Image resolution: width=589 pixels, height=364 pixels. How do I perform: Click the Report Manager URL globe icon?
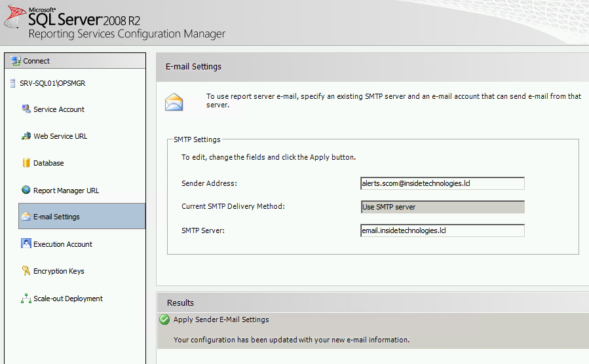click(26, 191)
